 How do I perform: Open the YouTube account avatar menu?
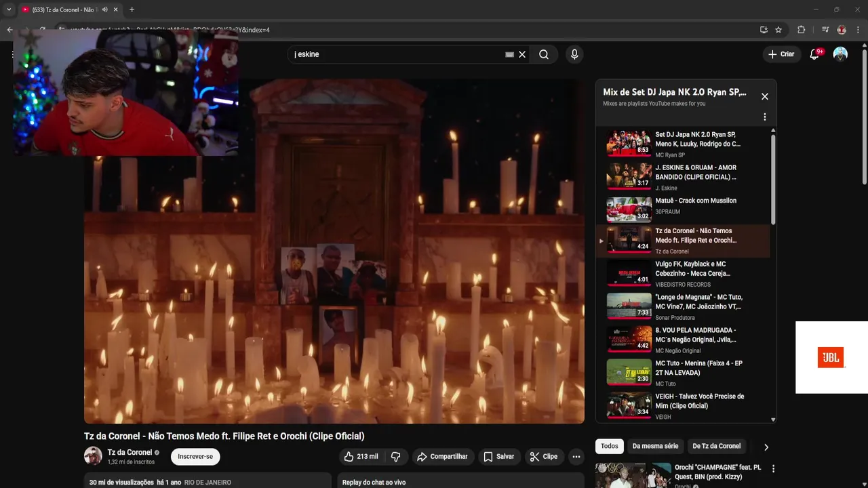[840, 54]
